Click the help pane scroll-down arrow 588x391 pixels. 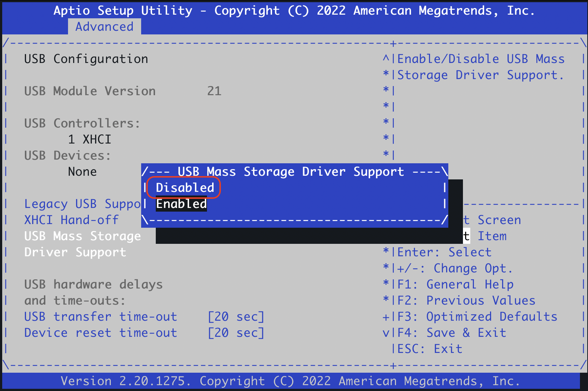386,333
